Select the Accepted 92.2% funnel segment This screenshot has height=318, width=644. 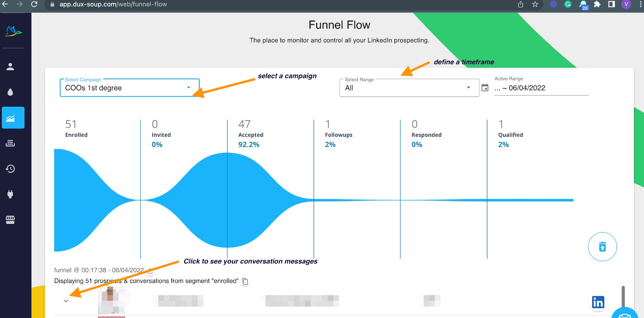point(249,134)
